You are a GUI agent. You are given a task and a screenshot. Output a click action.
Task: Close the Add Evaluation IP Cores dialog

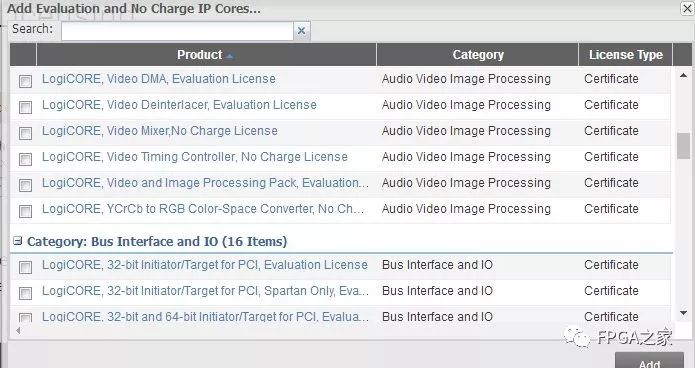pyautogui.click(x=687, y=8)
